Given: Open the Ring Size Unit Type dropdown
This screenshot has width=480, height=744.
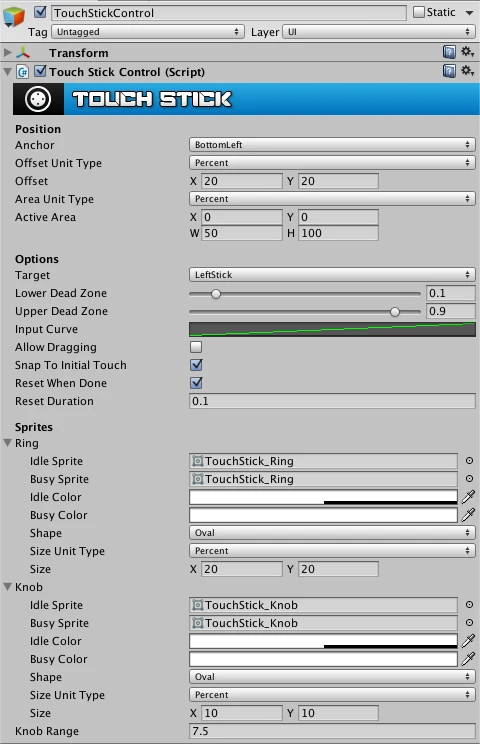Looking at the screenshot, I should pos(332,551).
